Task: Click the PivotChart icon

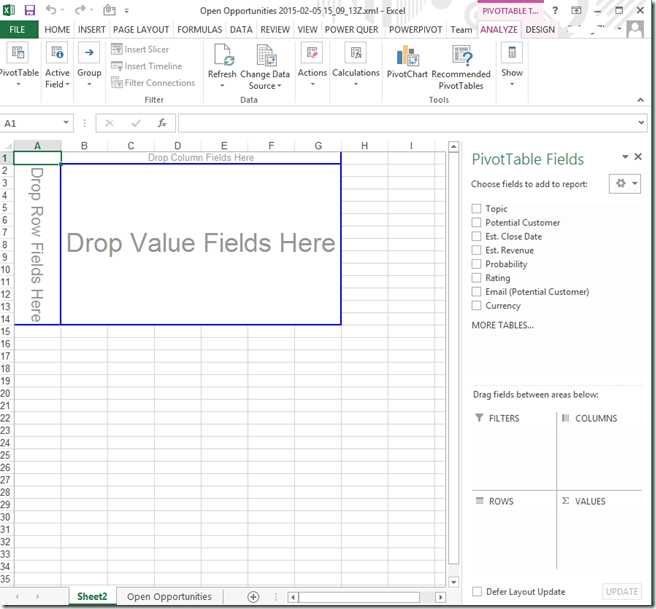Action: click(x=407, y=56)
